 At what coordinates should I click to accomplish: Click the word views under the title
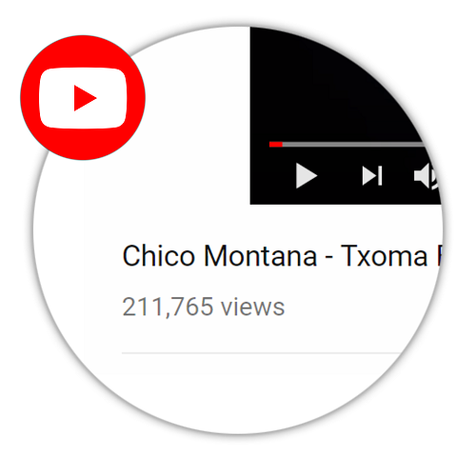click(253, 307)
